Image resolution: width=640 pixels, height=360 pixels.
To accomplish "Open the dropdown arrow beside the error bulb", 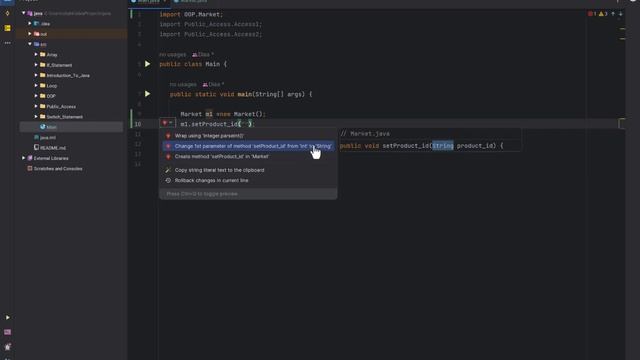I will (171, 123).
